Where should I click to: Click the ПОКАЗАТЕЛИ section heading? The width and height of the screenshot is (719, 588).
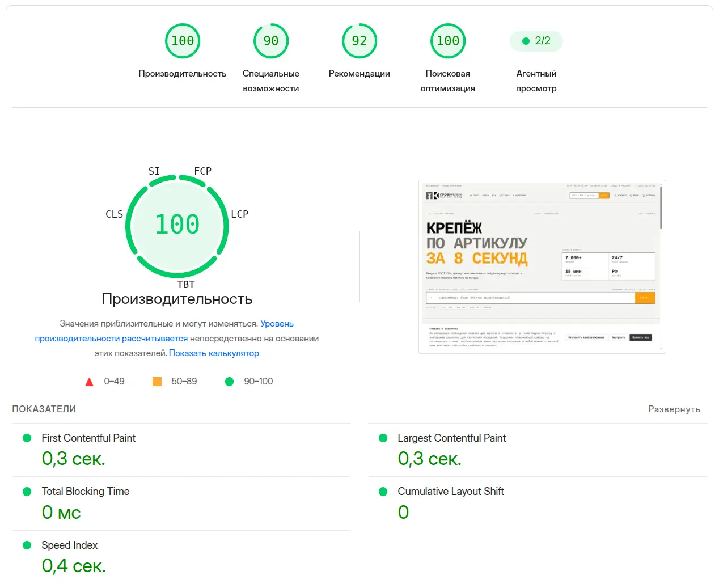coord(44,409)
